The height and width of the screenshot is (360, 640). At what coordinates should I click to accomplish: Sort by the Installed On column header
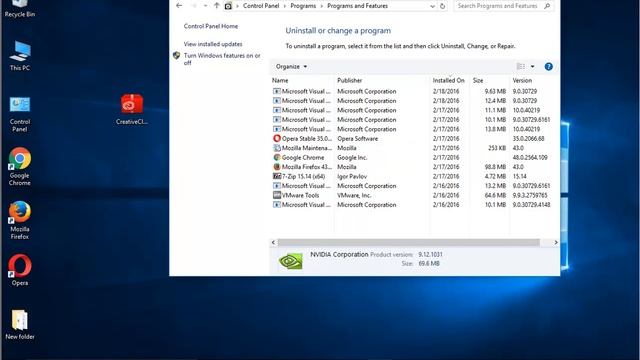coord(450,80)
